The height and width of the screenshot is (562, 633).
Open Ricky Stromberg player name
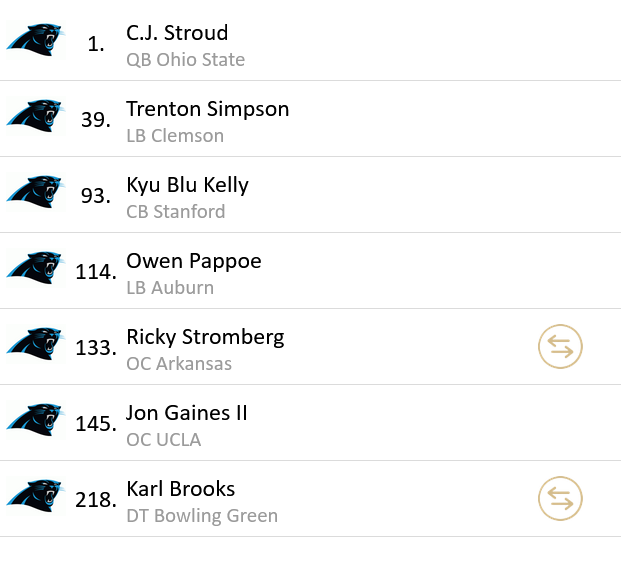[205, 337]
